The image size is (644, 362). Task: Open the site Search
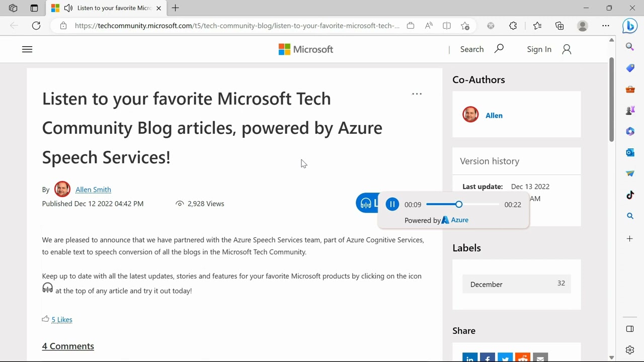pyautogui.click(x=481, y=49)
